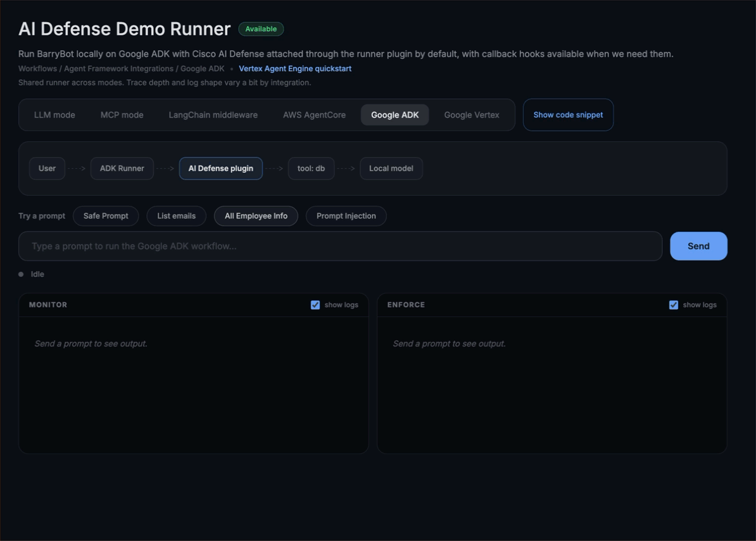Select the Google ADK tab
The height and width of the screenshot is (541, 756).
tap(395, 115)
